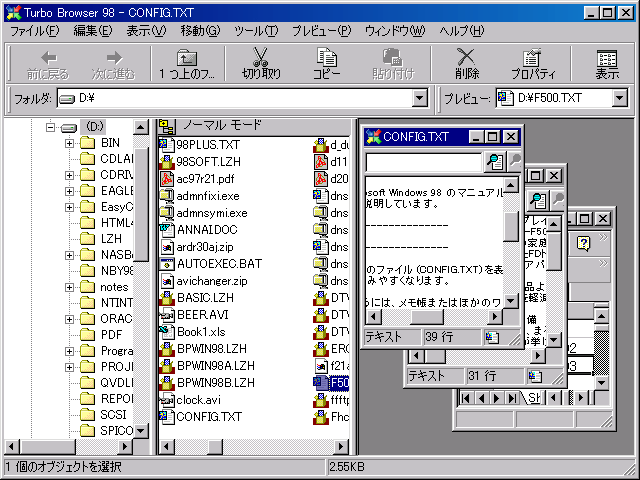Open the Preview (プレビュー) menu

pyautogui.click(x=321, y=31)
